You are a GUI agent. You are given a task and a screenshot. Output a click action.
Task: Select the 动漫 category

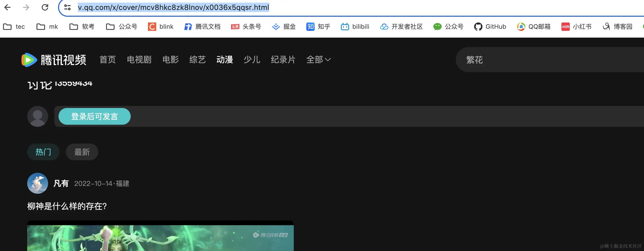pyautogui.click(x=225, y=60)
